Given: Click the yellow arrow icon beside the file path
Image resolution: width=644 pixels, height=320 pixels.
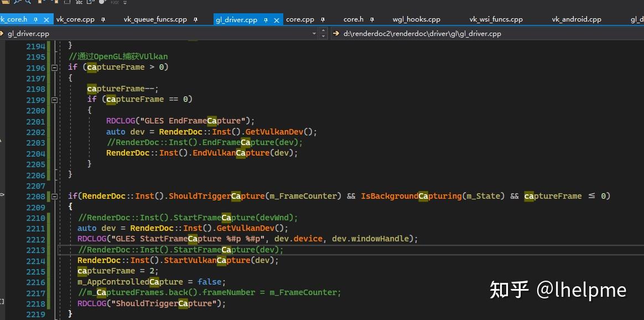Looking at the screenshot, I should tap(336, 33).
